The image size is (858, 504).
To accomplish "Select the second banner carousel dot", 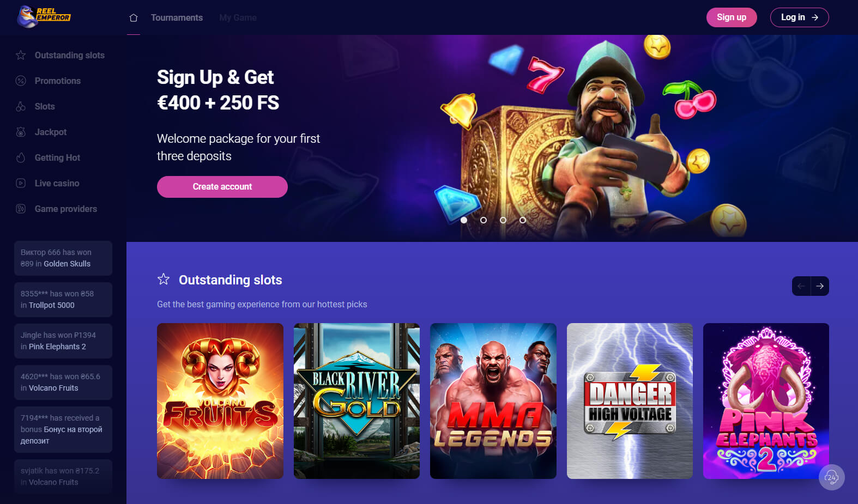I will pos(484,220).
